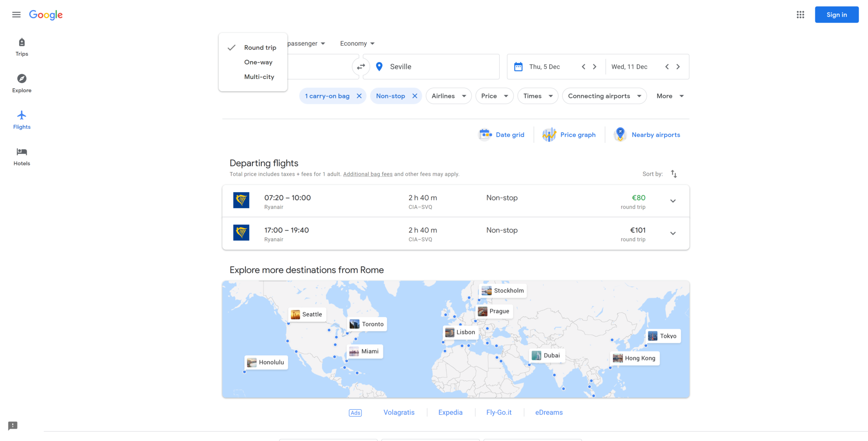
Task: Open the Expedia ad link
Action: (x=451, y=413)
